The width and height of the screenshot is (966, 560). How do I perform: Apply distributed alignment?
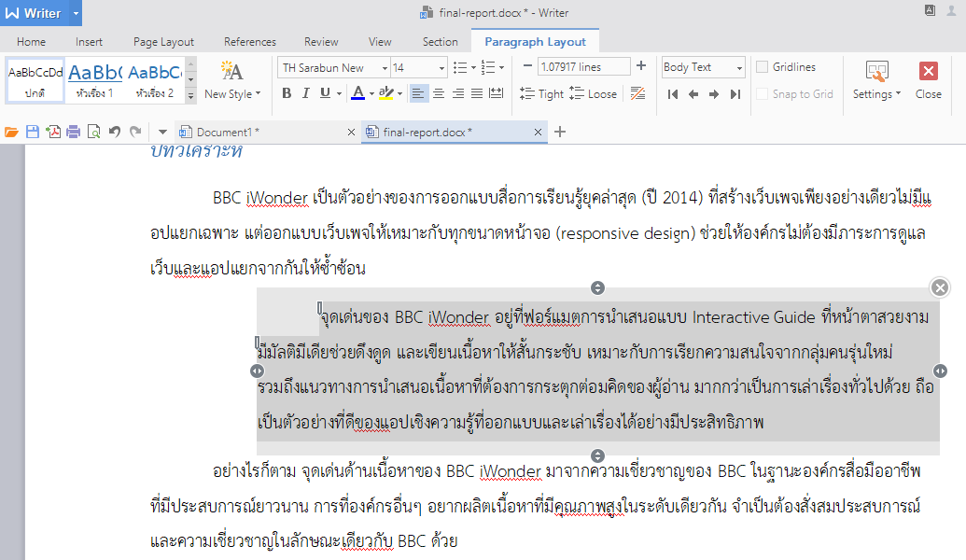496,93
